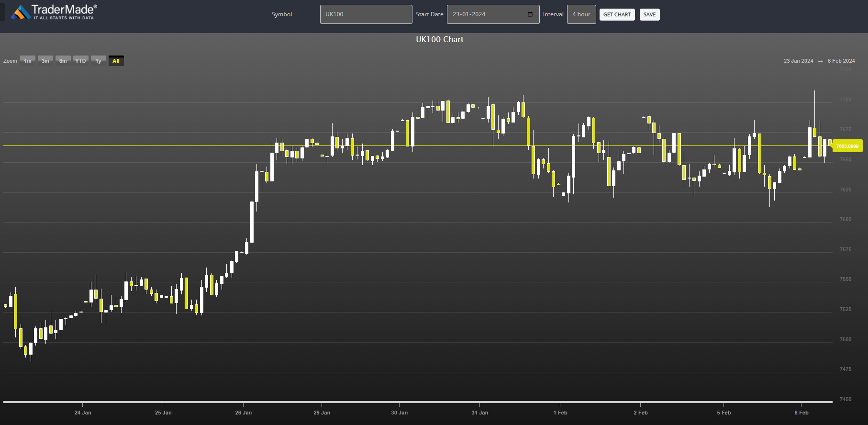Open the Interval dropdown showing 4 hour

coord(581,14)
